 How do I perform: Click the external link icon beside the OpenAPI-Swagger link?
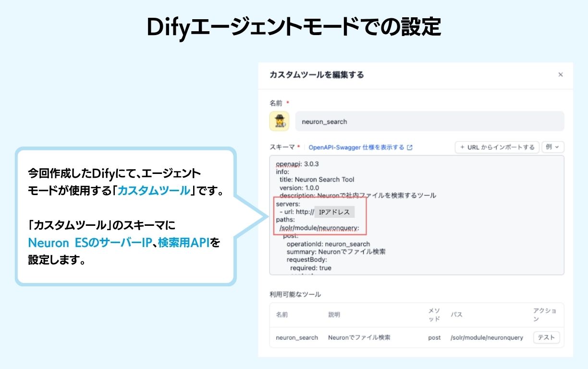410,148
